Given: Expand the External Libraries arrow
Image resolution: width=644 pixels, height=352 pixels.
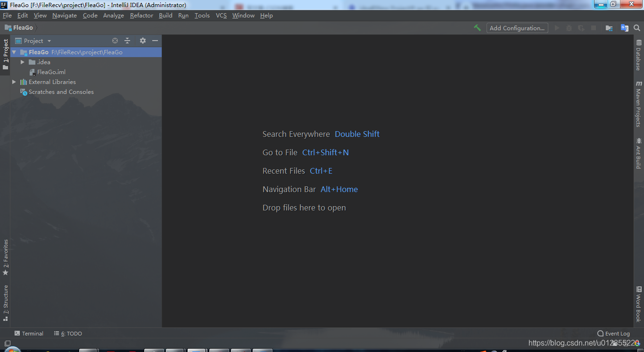Looking at the screenshot, I should [x=14, y=82].
